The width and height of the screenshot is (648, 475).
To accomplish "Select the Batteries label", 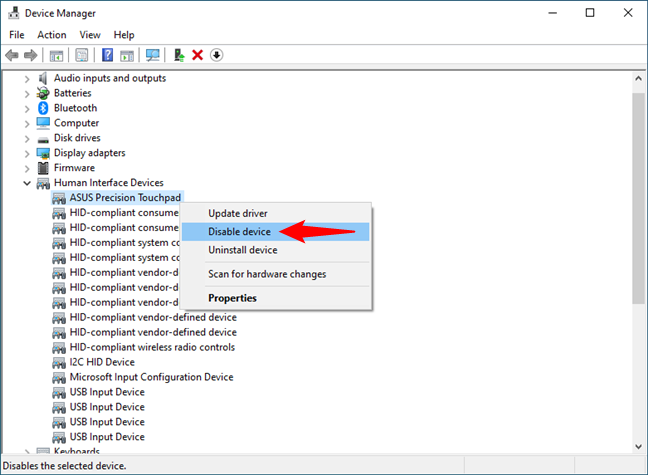I will pyautogui.click(x=73, y=93).
